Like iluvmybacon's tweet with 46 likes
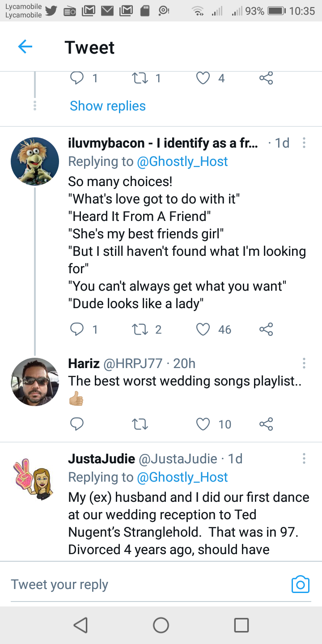This screenshot has width=322, height=644. point(203,330)
